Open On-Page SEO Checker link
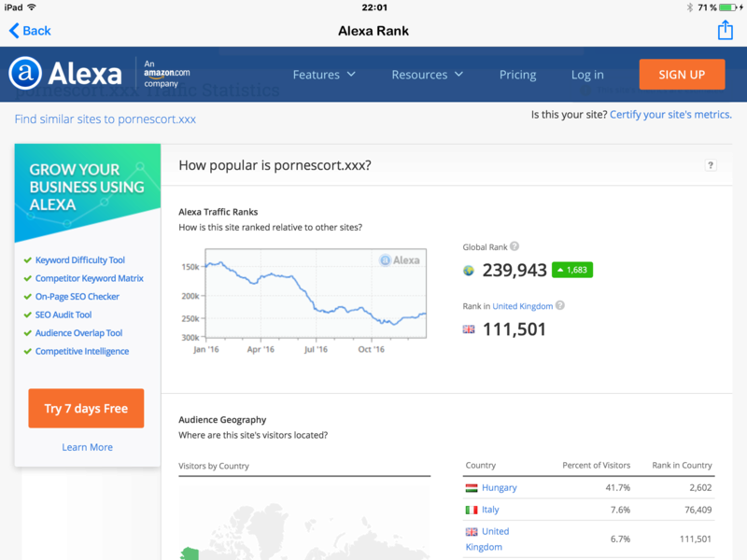 pyautogui.click(x=78, y=296)
